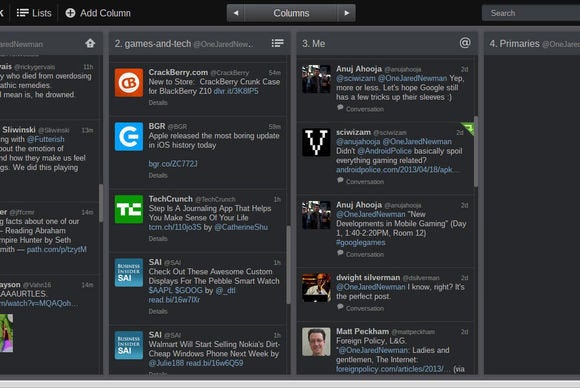
Task: Click the green retweet corner flag on sciwizam tweet
Action: click(x=469, y=128)
